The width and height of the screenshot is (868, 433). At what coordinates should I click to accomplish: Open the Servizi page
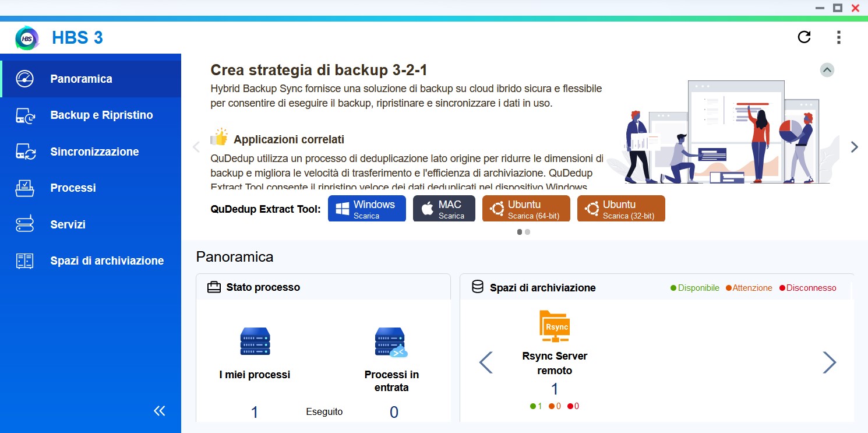(90, 224)
